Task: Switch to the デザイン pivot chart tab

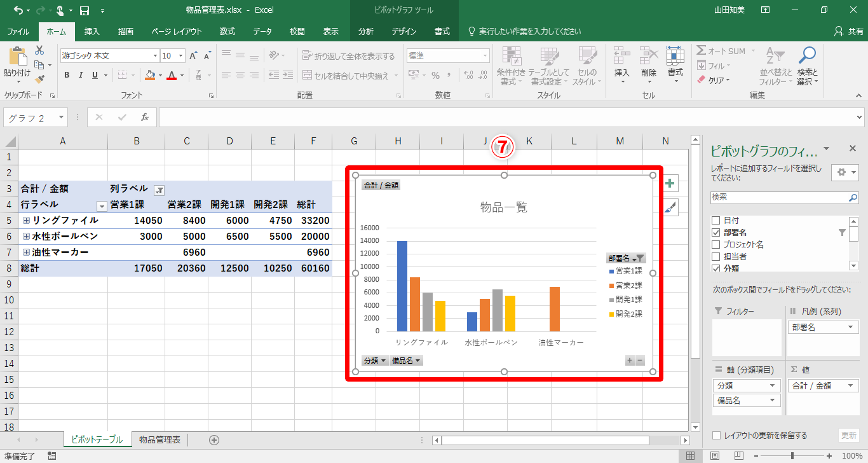Action: (x=404, y=31)
